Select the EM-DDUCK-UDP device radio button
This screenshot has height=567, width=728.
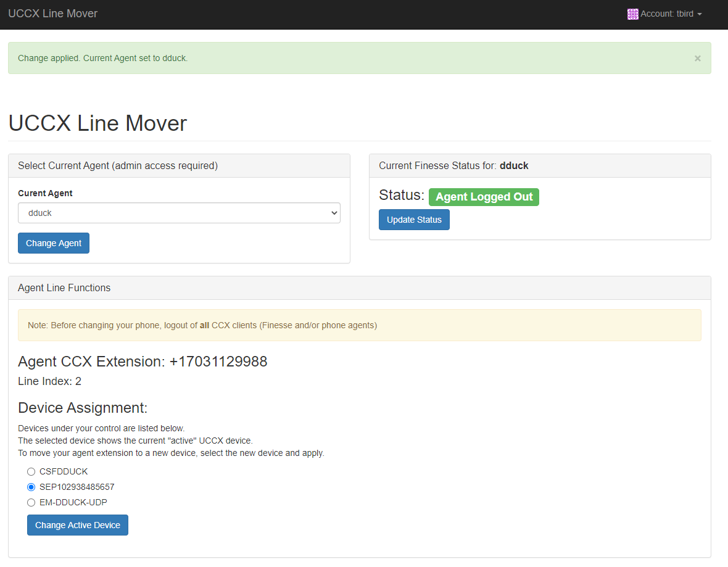[31, 502]
